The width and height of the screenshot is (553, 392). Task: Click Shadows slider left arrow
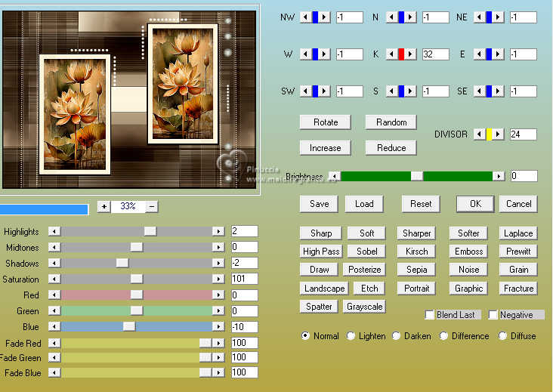[x=54, y=263]
